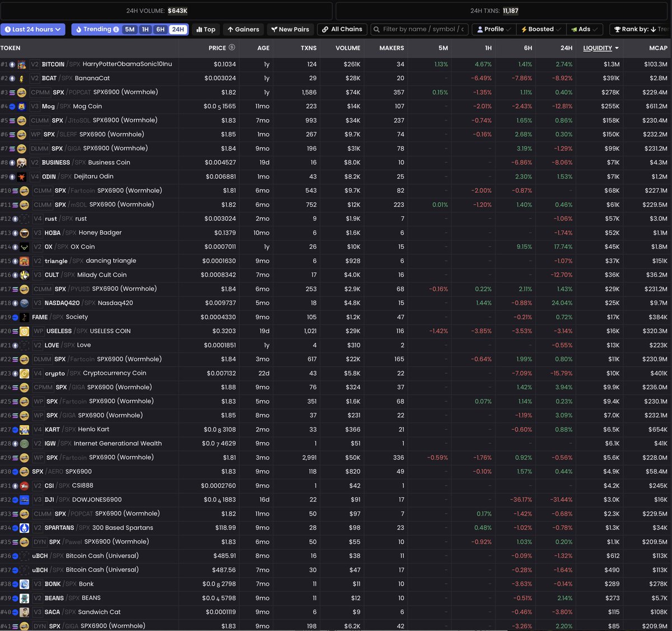Image resolution: width=672 pixels, height=631 pixels.
Task: Click the CSI888 token logo
Action: pos(24,486)
